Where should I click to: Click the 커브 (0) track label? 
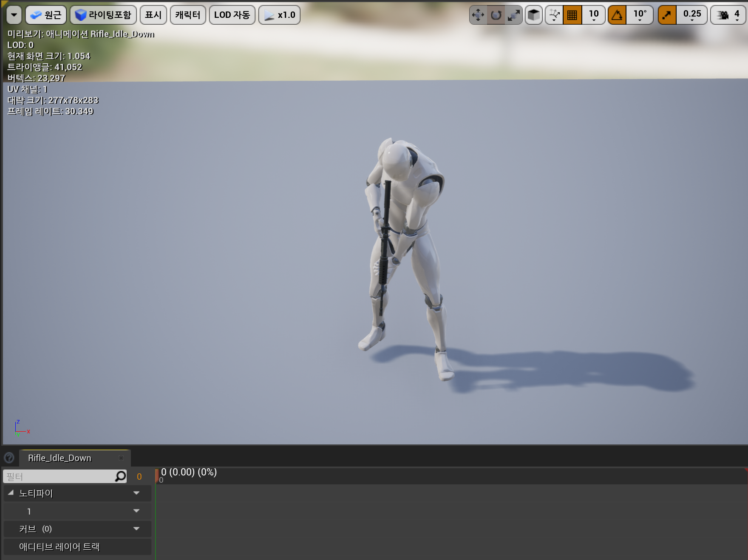pyautogui.click(x=35, y=529)
